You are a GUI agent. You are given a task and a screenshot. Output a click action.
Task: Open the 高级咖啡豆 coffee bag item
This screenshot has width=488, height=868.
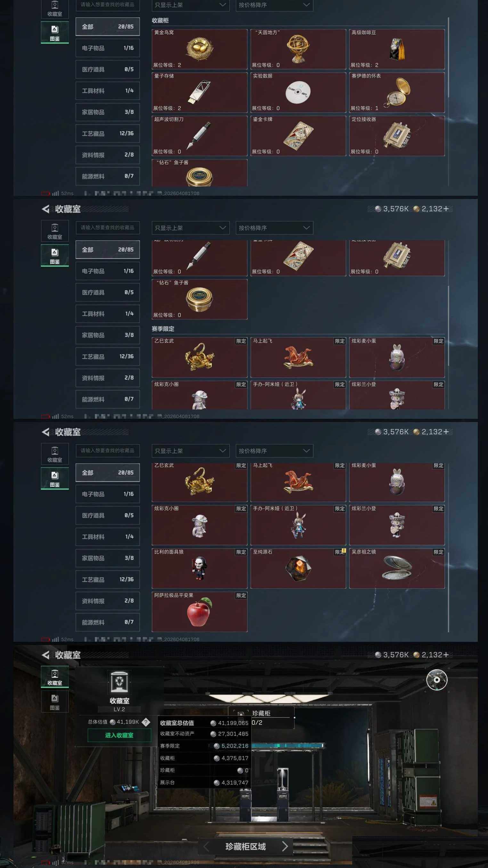(397, 49)
